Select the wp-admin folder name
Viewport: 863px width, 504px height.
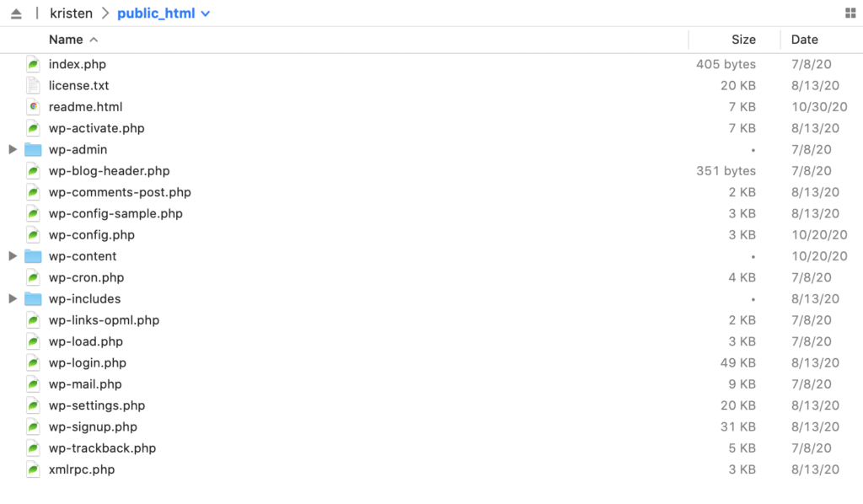[x=78, y=150]
